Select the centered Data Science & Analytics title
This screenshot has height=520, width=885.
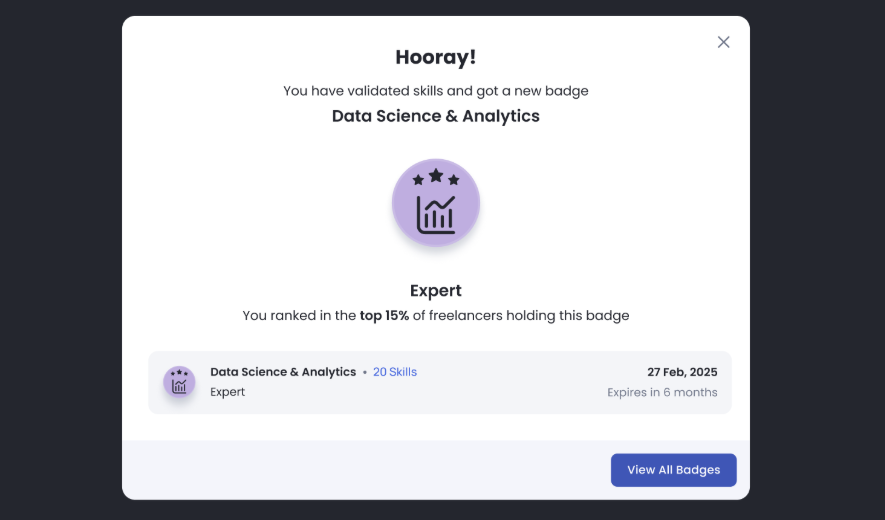click(435, 116)
